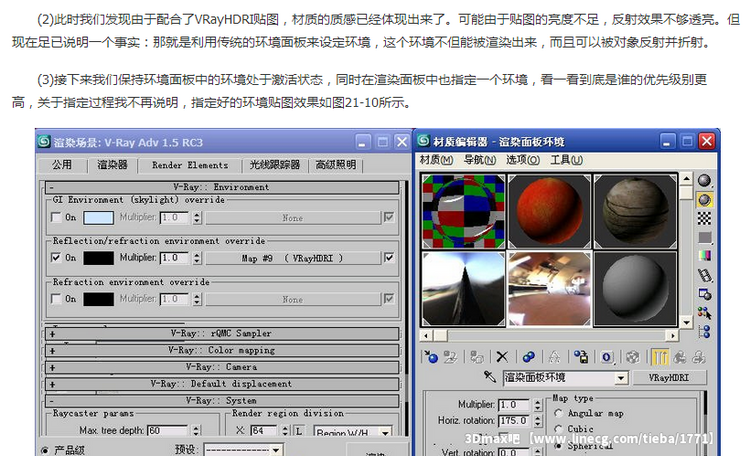Viewport: 750px width, 456px height.
Task: Switch to the 公用 tab
Action: (x=62, y=165)
